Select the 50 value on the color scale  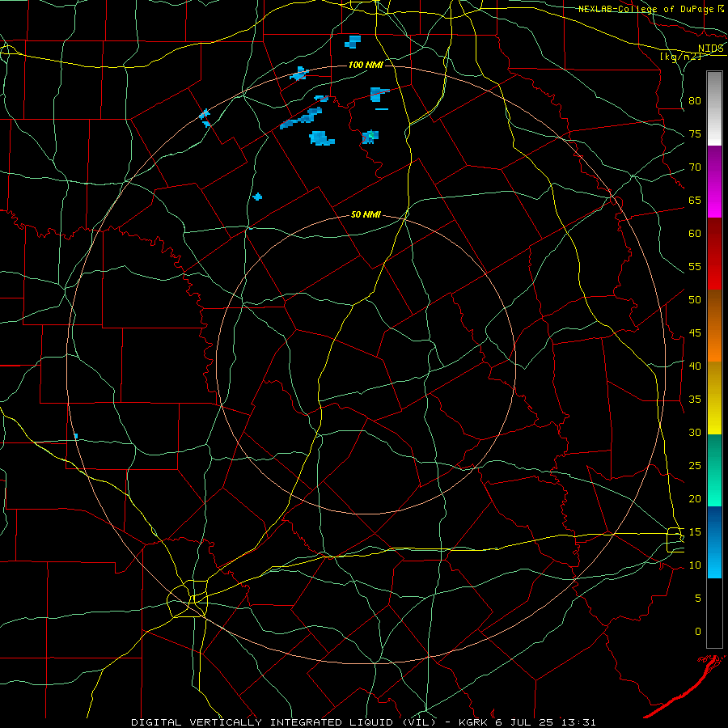tap(695, 299)
